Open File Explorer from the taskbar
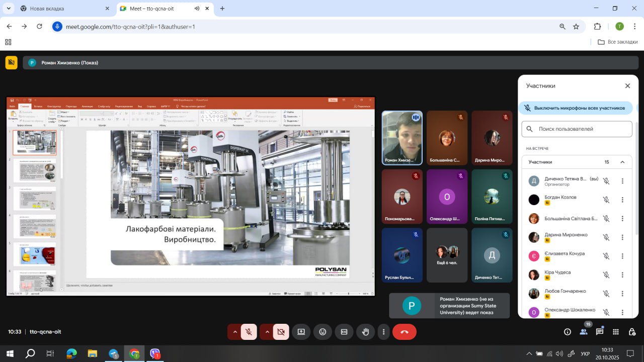This screenshot has width=644, height=362. click(x=92, y=354)
